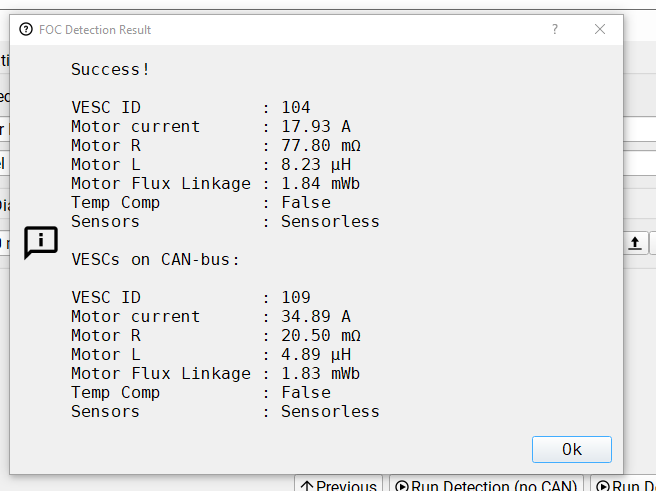This screenshot has width=656, height=491.
Task: Click the question-mark help button in title bar
Action: point(555,29)
